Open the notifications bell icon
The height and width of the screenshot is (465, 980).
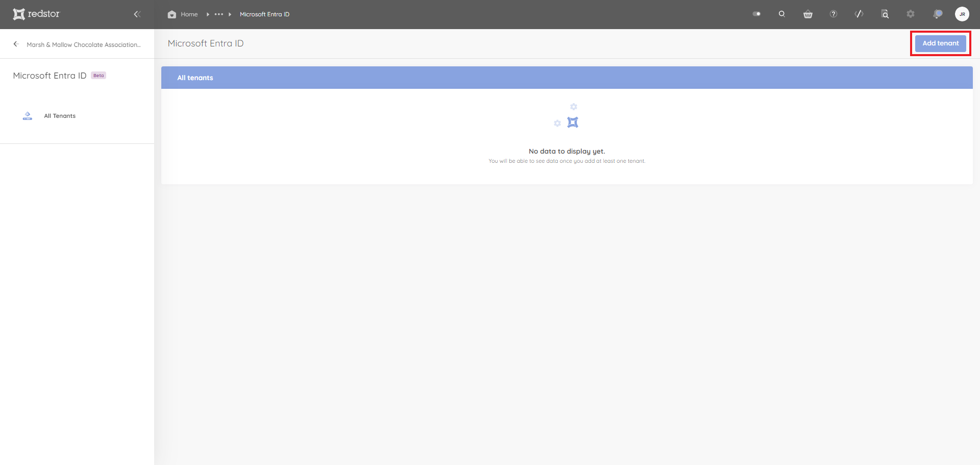click(937, 14)
